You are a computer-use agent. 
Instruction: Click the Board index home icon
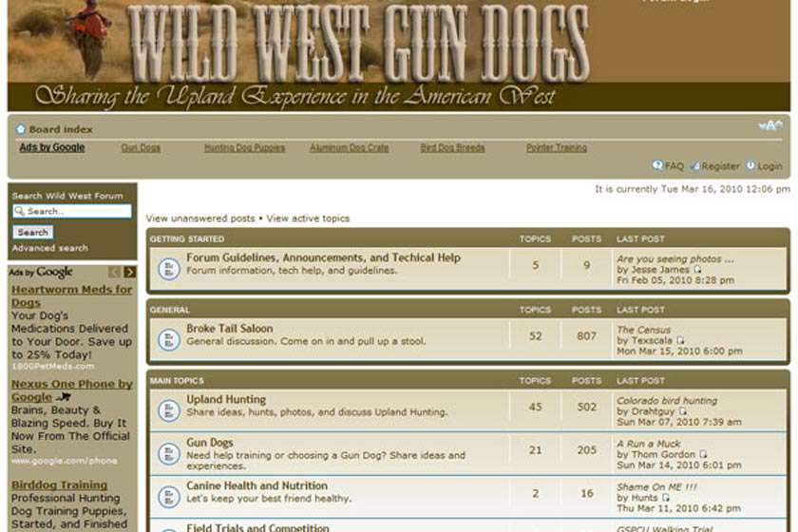tap(21, 129)
